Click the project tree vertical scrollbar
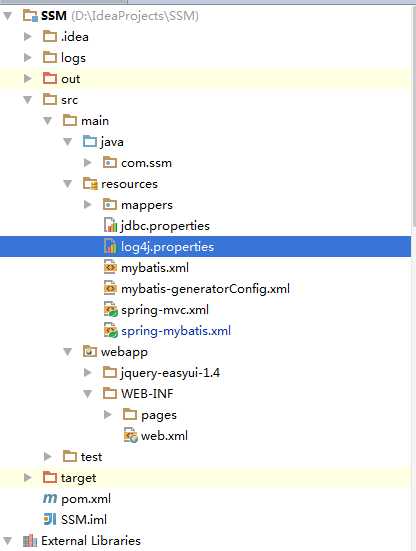Viewport: 416px width, 551px height. (414, 116)
